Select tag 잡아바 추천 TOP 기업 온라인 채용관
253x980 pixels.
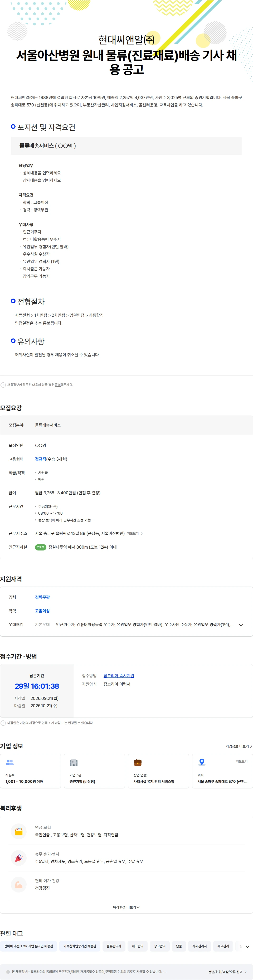tap(28, 946)
